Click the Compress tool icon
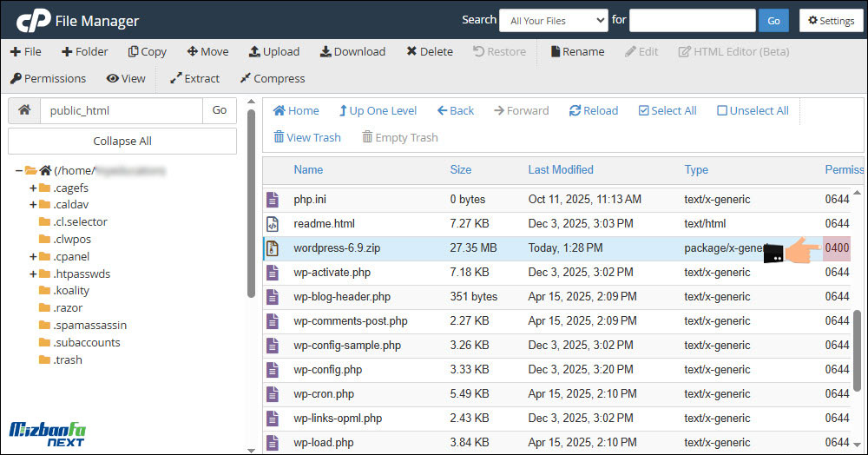Viewport: 868px width, 455px height. tap(246, 78)
